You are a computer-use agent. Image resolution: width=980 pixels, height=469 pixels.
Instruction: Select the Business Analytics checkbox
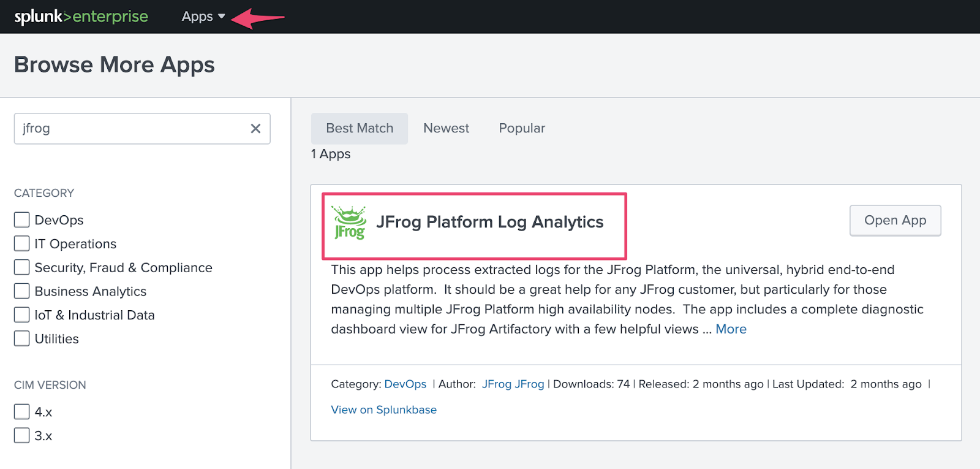coord(22,291)
